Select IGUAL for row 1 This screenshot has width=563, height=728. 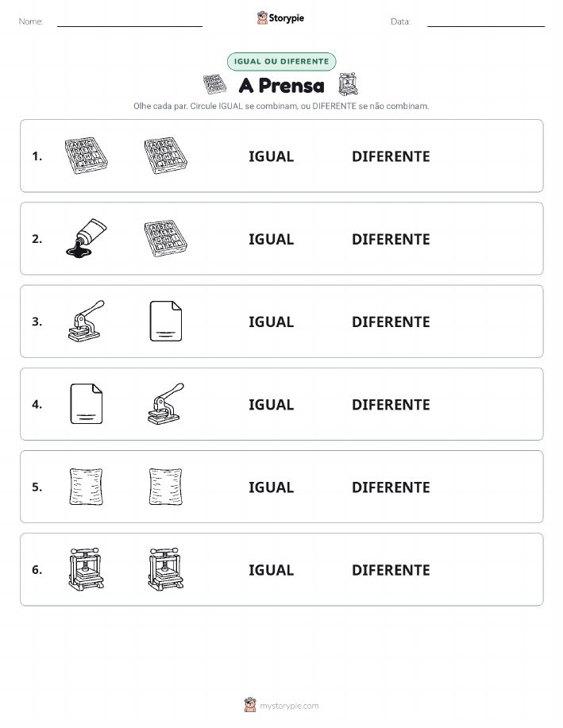pos(272,156)
